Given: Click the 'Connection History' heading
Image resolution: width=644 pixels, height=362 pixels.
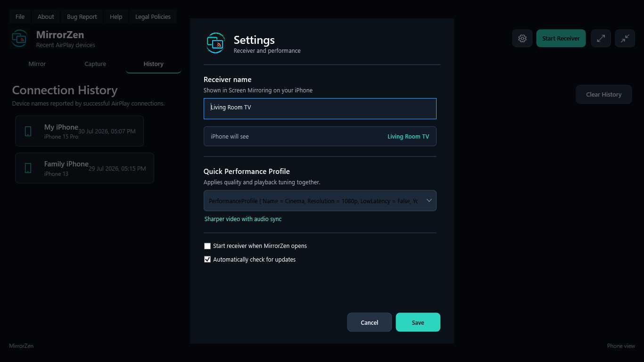Looking at the screenshot, I should (x=65, y=90).
